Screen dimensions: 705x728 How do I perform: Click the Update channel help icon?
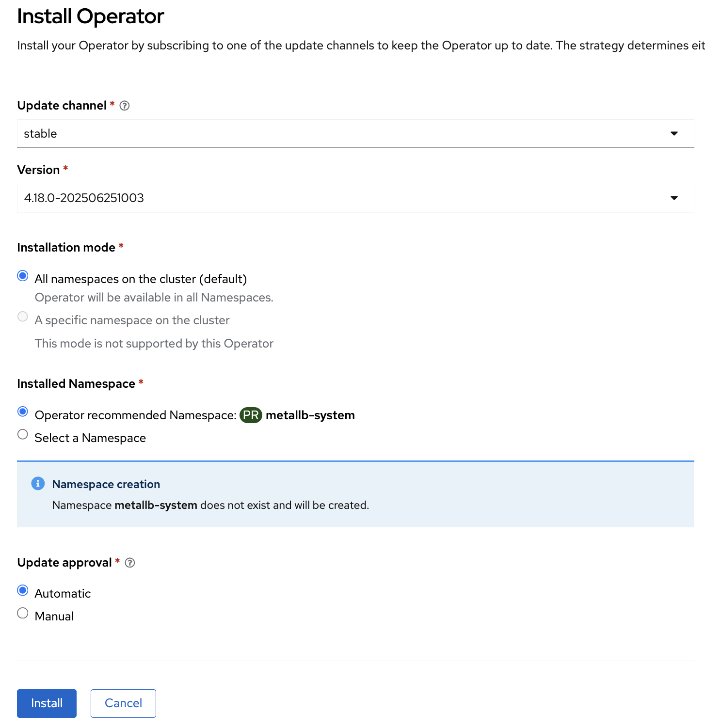pos(125,106)
